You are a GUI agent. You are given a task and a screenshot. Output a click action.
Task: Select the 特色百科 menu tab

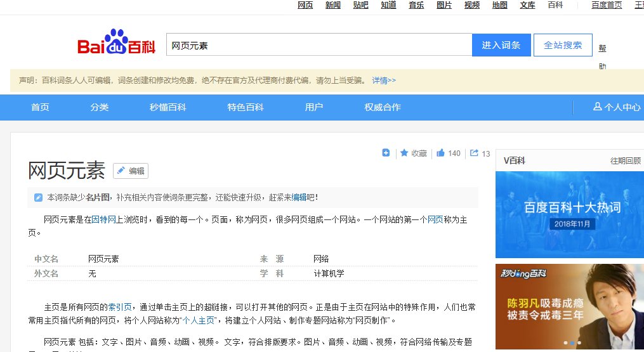(x=245, y=107)
